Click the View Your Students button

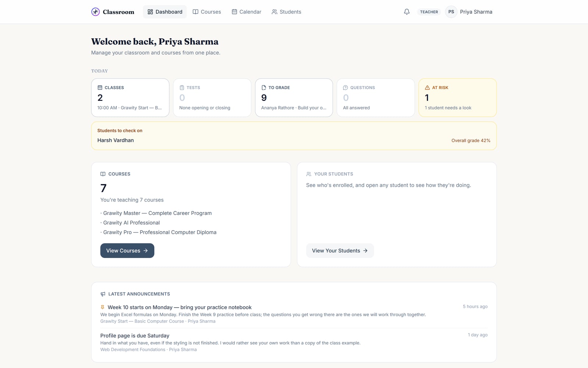tap(340, 251)
